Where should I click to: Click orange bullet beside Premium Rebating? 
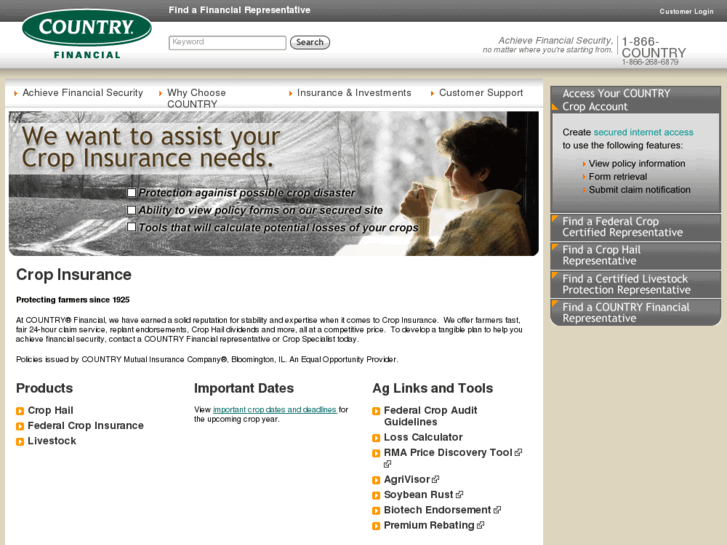376,526
